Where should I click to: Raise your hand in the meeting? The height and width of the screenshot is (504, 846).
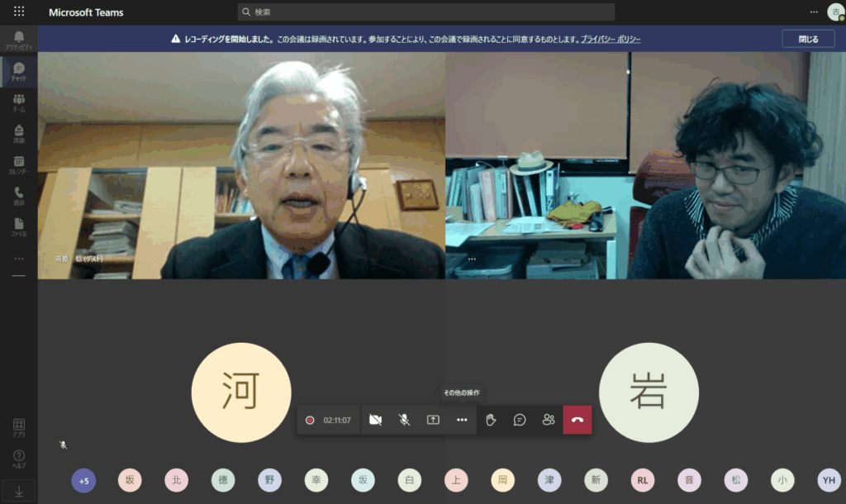491,420
